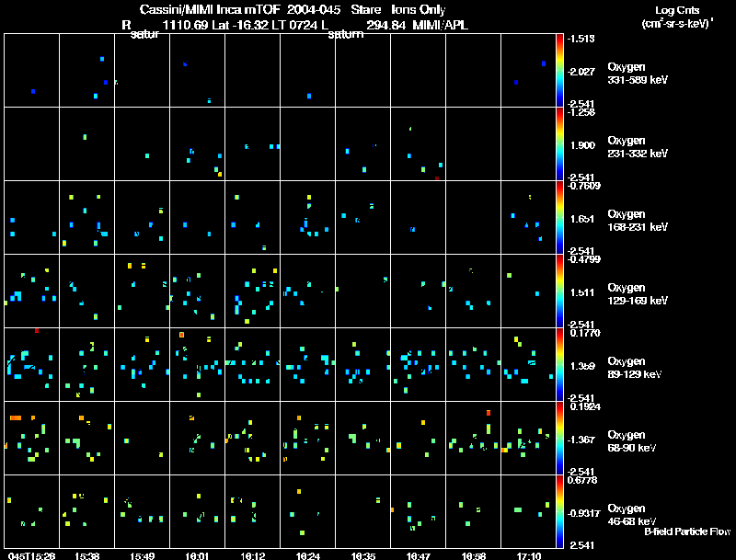Screen dimensions: 736x560
Task: Open the Oxygen 46-68 keV panel at 16:47
Action: (x=419, y=511)
